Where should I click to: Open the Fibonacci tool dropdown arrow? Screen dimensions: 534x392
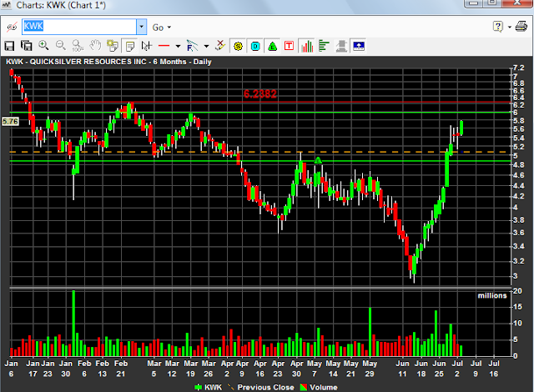pyautogui.click(x=206, y=46)
